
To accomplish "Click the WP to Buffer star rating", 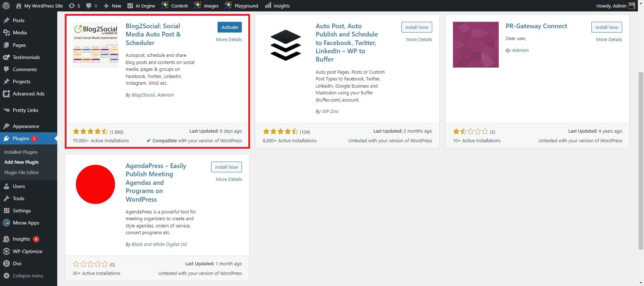I will click(x=280, y=132).
